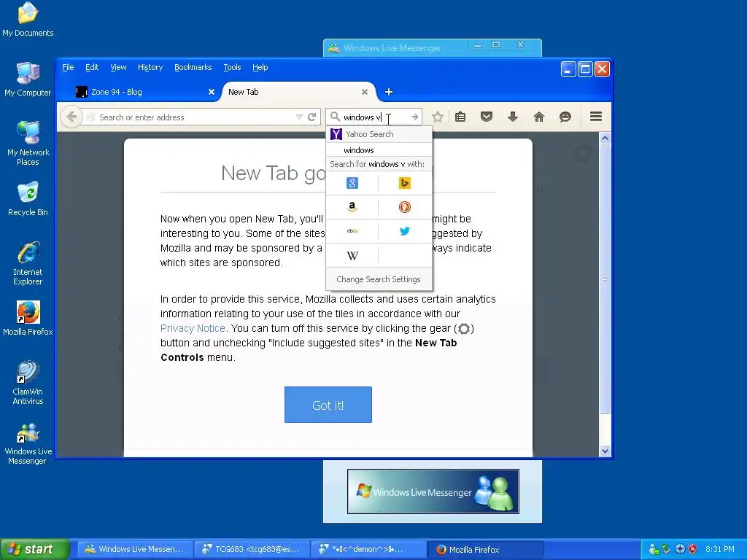Close the New Tab tab
Screen dimensions: 747x560
pos(365,92)
